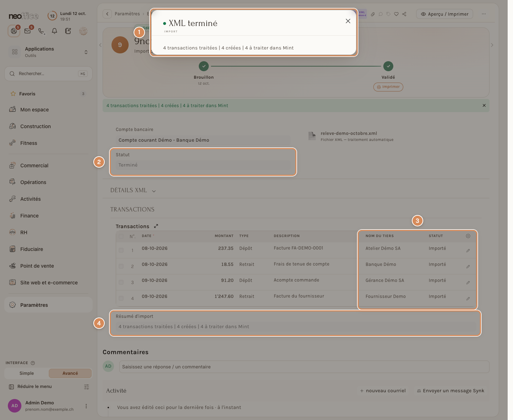Open Paramètres in the sidebar

48,305
